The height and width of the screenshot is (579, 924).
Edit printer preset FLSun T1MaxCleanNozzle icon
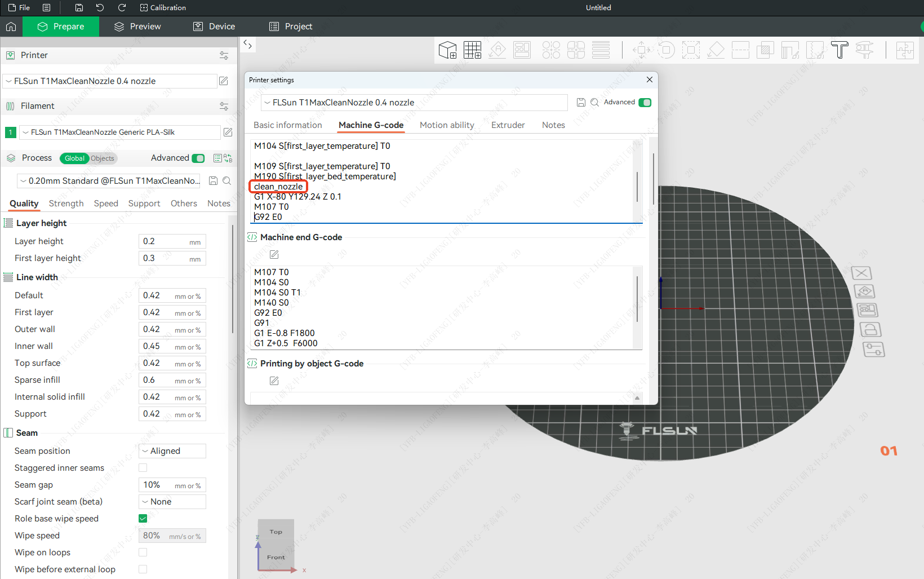(224, 81)
